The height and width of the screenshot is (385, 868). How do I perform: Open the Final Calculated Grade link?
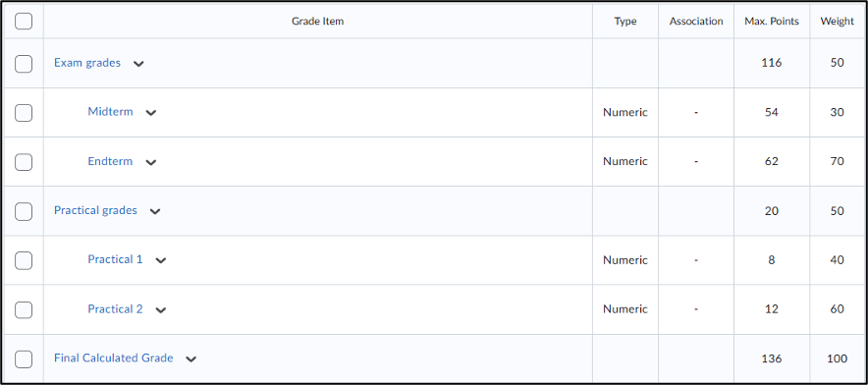click(114, 357)
